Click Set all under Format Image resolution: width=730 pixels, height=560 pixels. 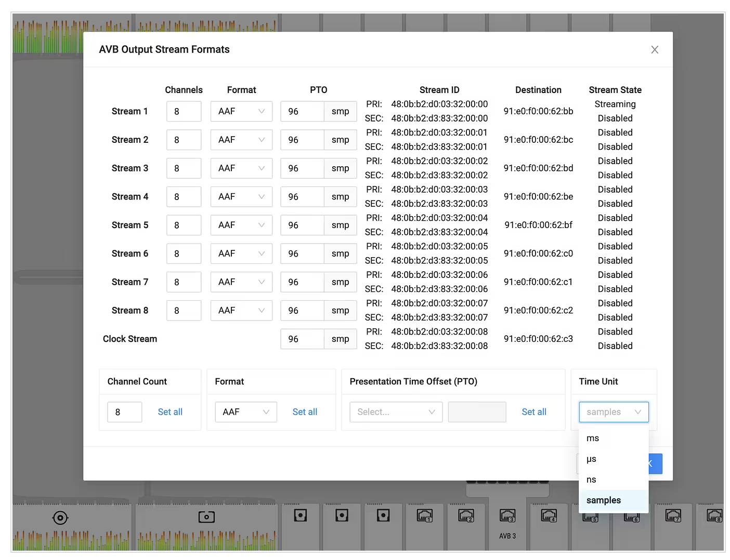(305, 412)
